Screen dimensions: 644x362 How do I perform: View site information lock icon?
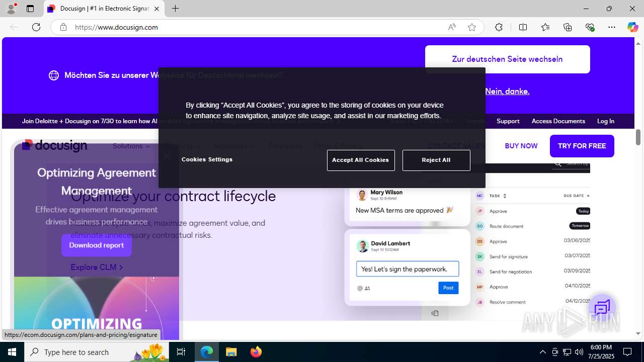point(63,27)
